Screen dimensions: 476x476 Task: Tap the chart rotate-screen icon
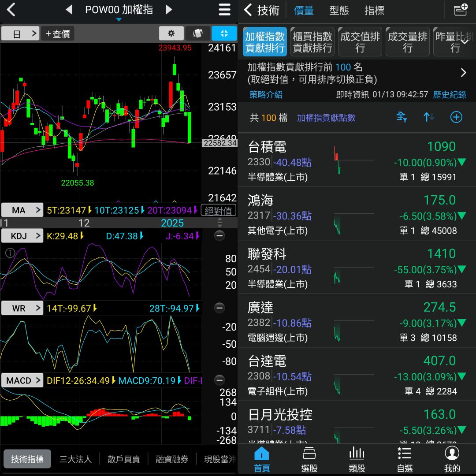(x=197, y=33)
